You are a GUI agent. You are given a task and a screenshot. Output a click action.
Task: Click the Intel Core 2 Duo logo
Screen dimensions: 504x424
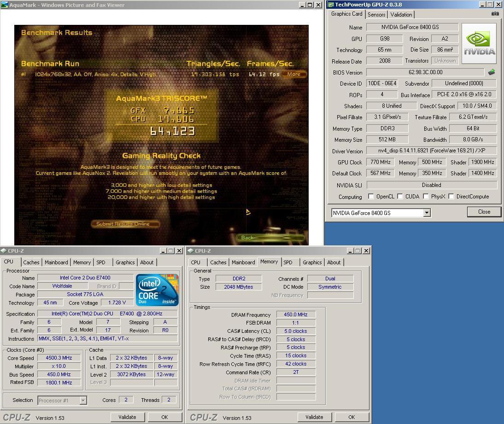pyautogui.click(x=157, y=290)
